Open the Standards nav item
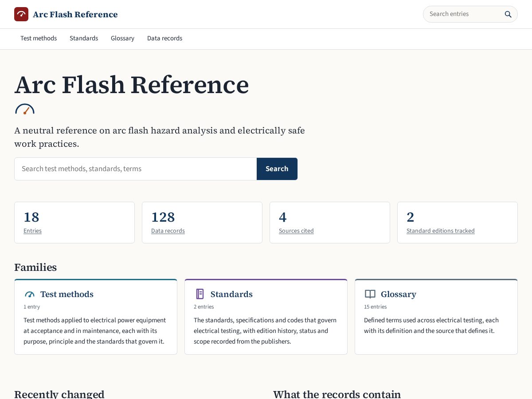This screenshot has height=399, width=532. coord(84,39)
